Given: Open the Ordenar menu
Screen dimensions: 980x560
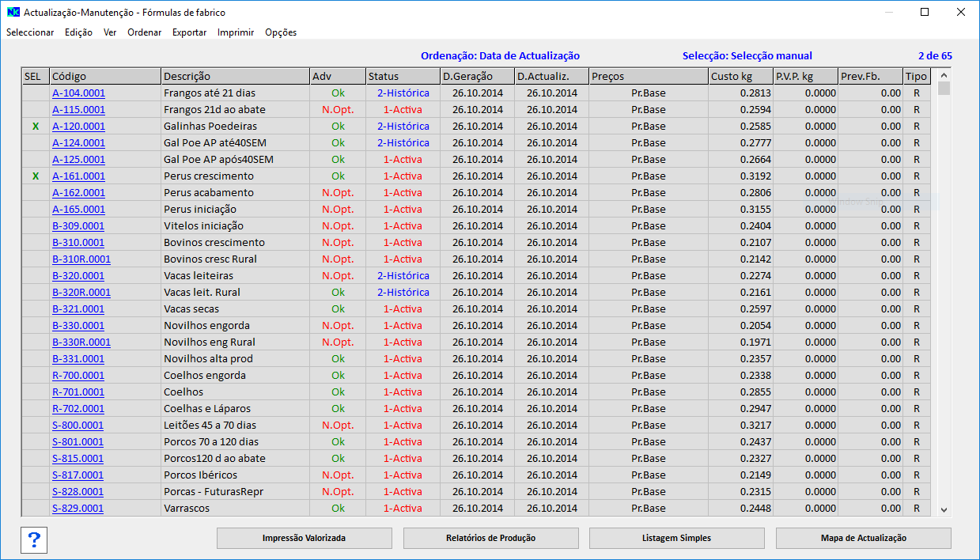Looking at the screenshot, I should [x=144, y=32].
